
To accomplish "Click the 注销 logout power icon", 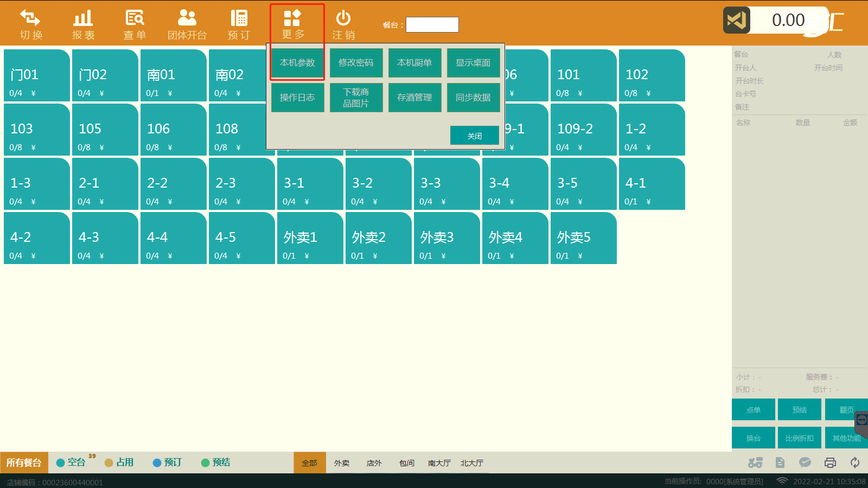I will (x=343, y=18).
